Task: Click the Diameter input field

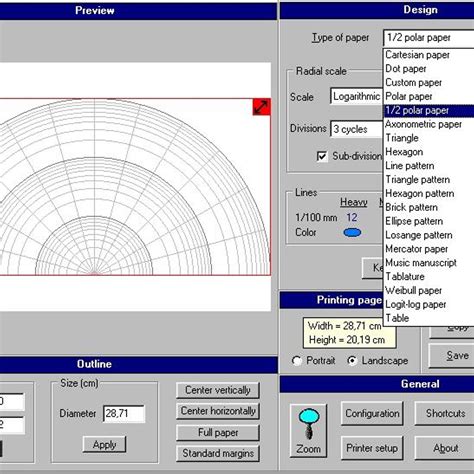Action: tap(124, 414)
